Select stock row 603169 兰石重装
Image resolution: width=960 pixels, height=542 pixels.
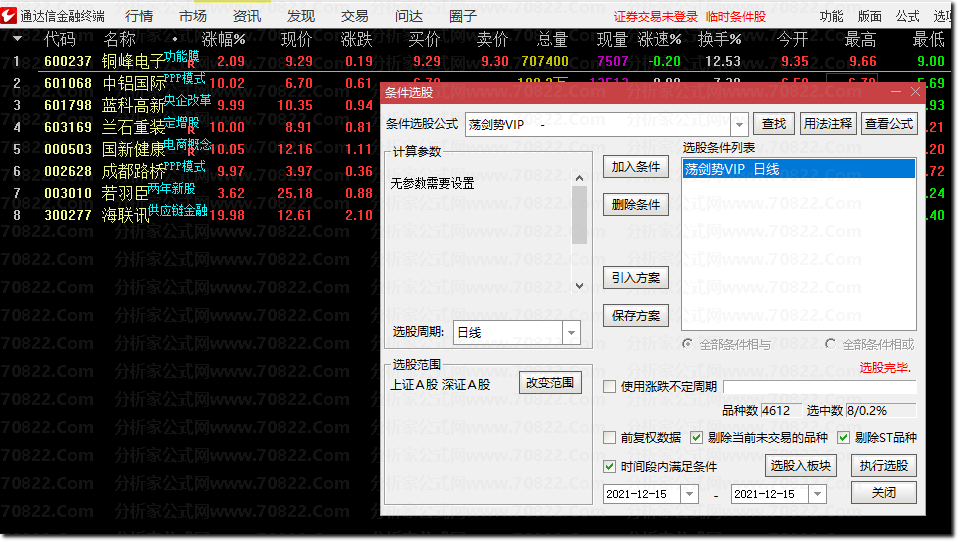click(x=190, y=127)
